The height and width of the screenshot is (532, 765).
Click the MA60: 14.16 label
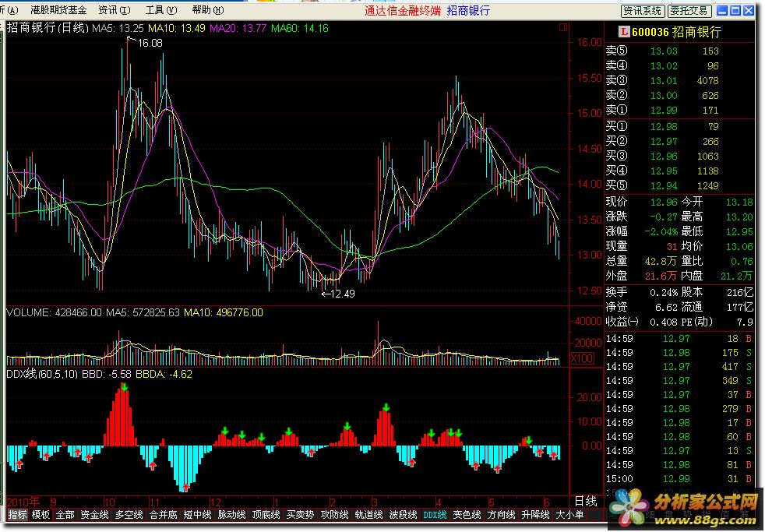[300, 28]
